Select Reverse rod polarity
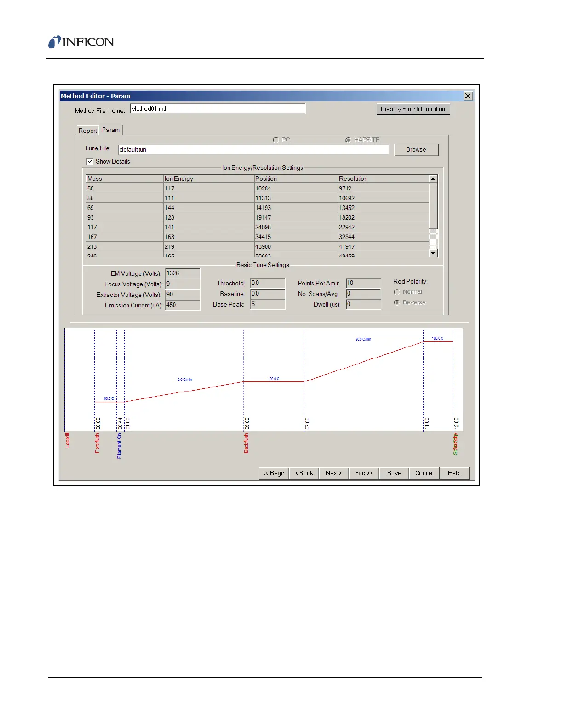Screen dimensions: 562x728 pyautogui.click(x=397, y=302)
